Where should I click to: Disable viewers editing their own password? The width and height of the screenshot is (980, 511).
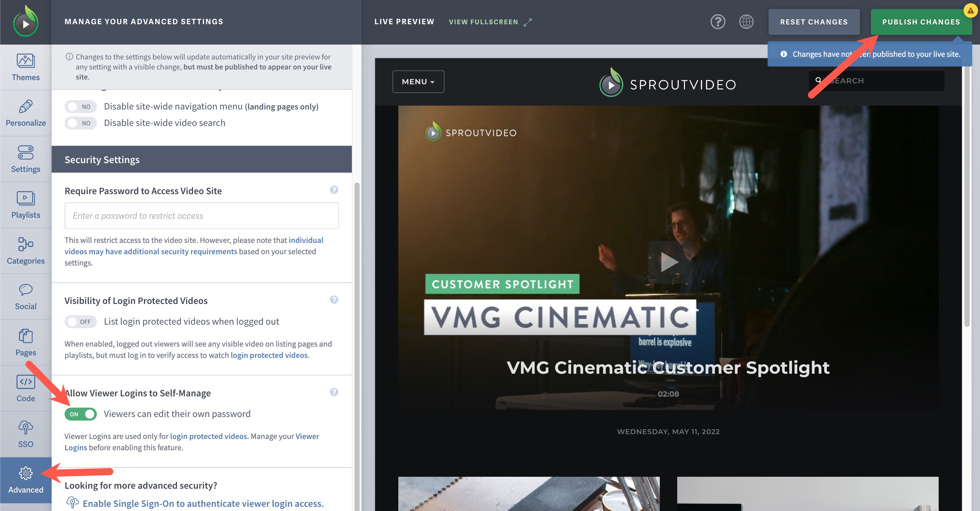(80, 414)
